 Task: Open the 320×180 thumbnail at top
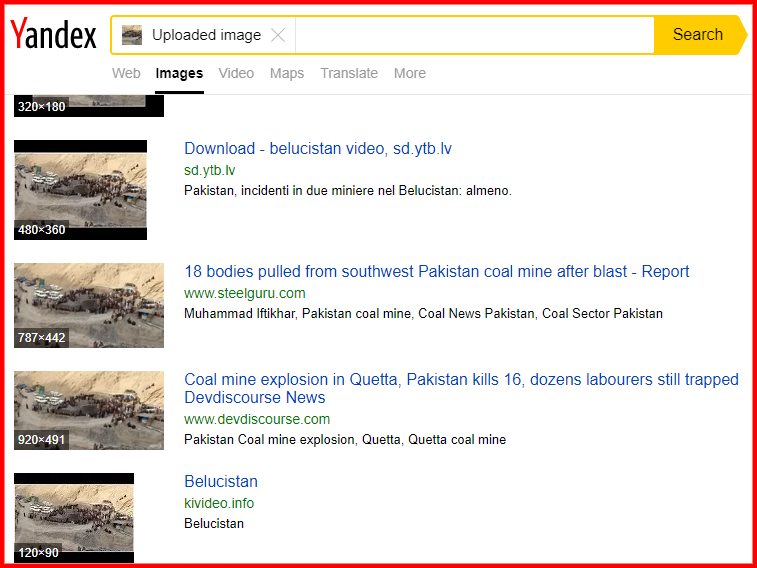89,106
